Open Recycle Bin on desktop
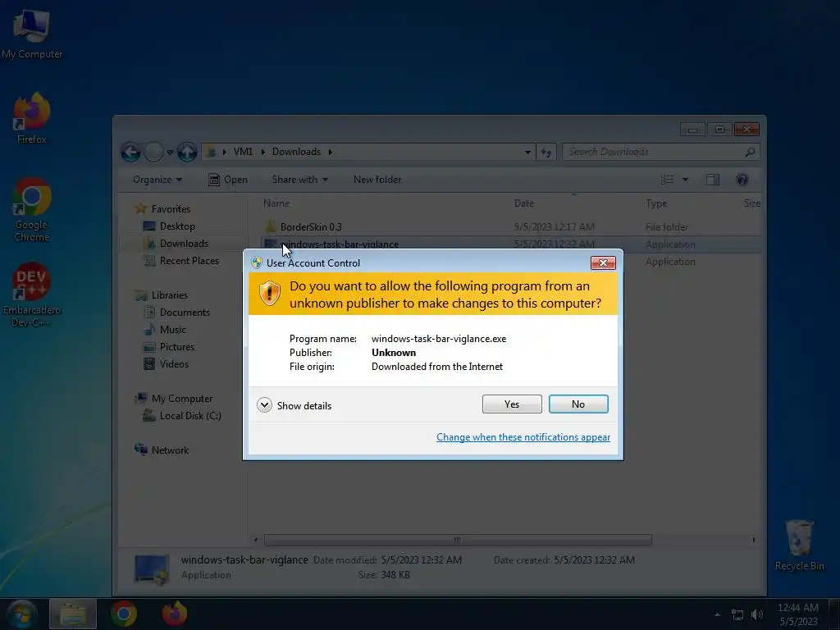Viewport: 840px width, 630px height. click(799, 546)
